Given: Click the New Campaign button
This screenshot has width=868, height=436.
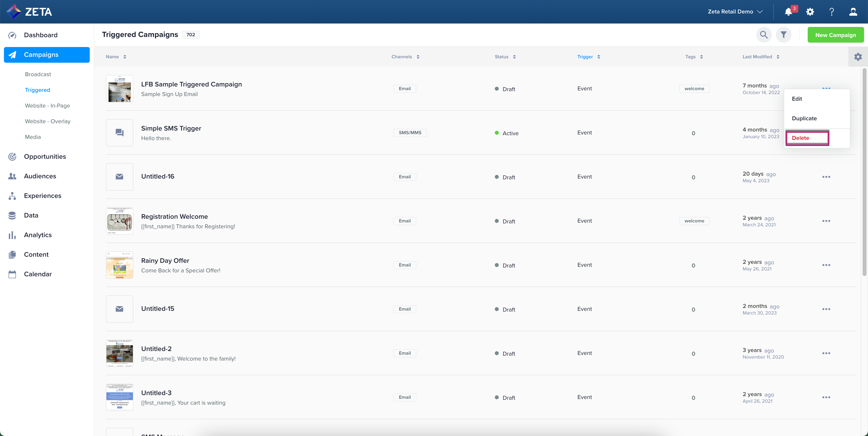Looking at the screenshot, I should pyautogui.click(x=835, y=35).
